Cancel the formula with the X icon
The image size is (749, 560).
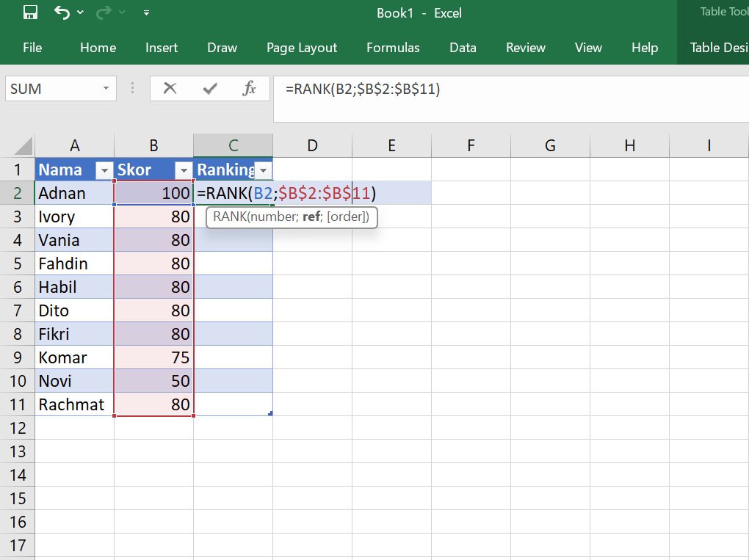point(170,88)
